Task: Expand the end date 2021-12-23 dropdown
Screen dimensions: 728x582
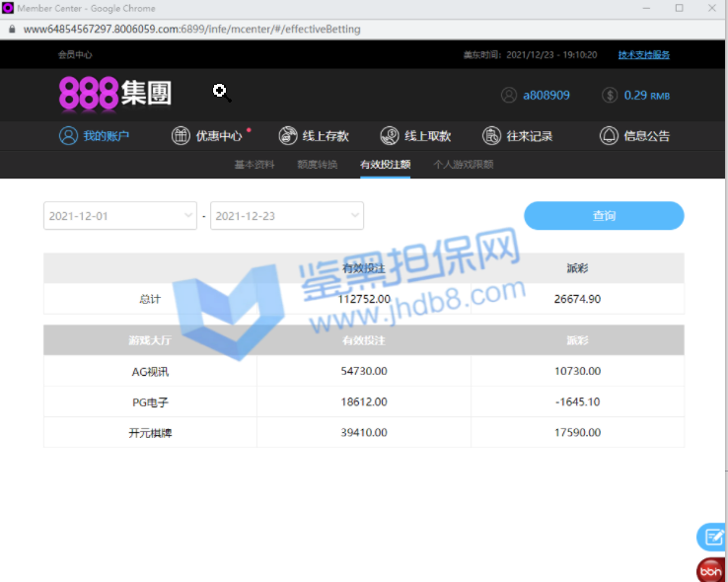Action: (x=354, y=215)
